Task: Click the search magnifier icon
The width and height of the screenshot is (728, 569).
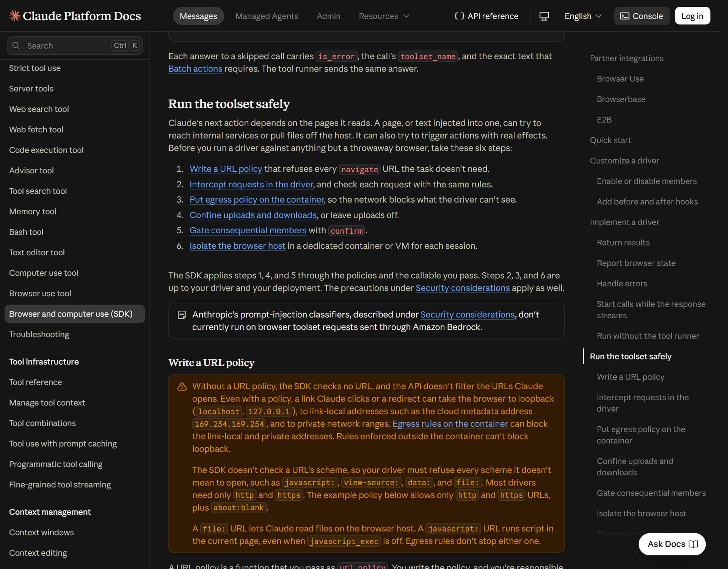Action: click(16, 46)
